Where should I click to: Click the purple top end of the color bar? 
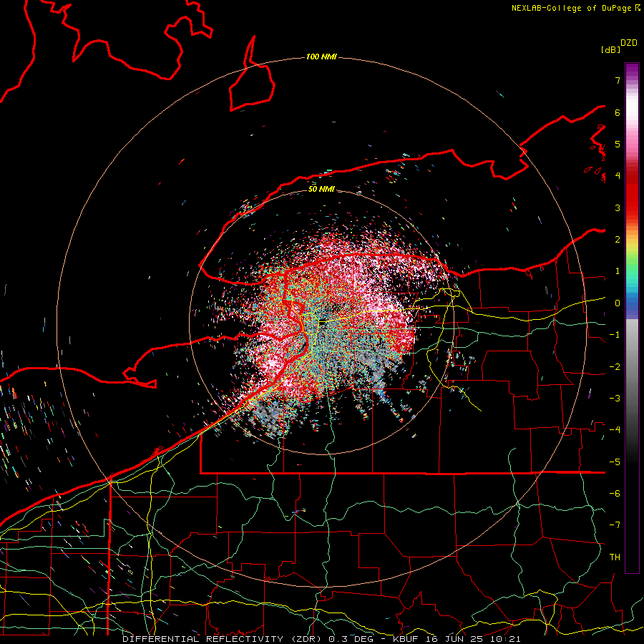pyautogui.click(x=632, y=69)
